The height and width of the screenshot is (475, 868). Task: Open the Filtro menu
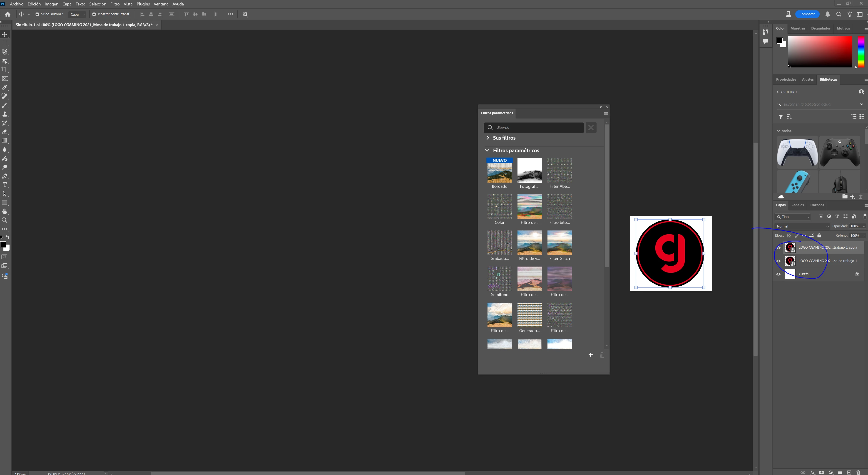115,4
